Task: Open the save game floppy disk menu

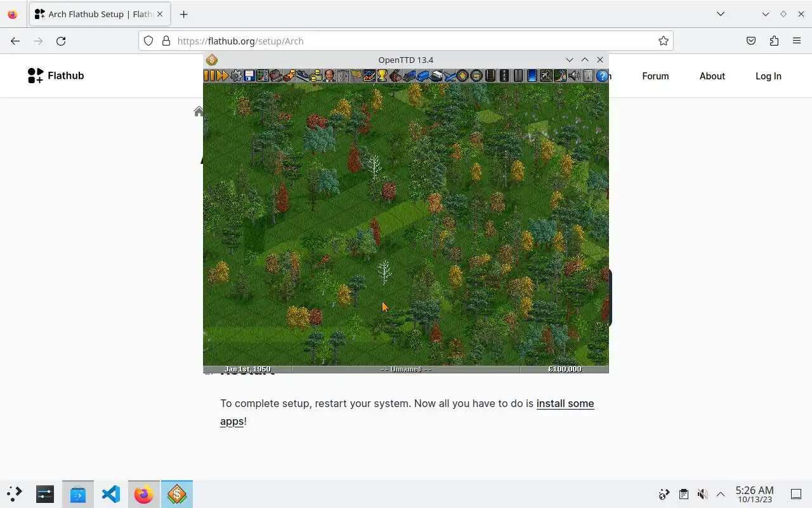Action: [x=249, y=76]
